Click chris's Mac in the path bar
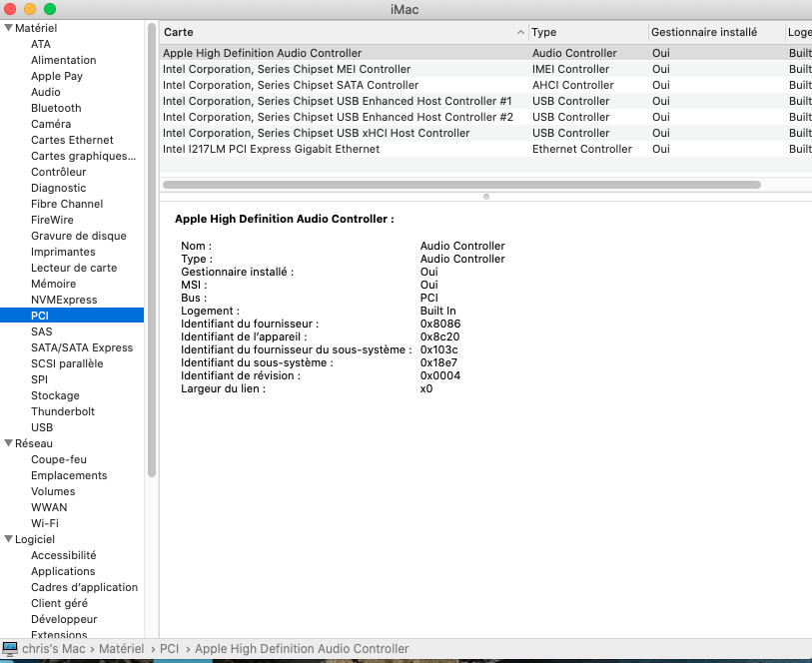 click(53, 648)
